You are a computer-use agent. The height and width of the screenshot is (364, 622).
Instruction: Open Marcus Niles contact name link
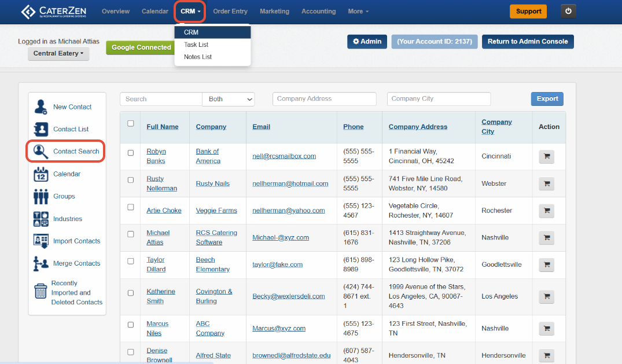(157, 328)
